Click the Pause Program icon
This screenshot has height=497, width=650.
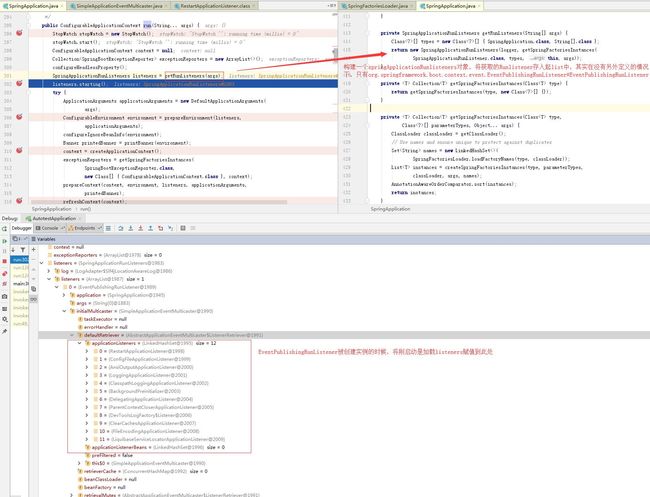pos(5,251)
